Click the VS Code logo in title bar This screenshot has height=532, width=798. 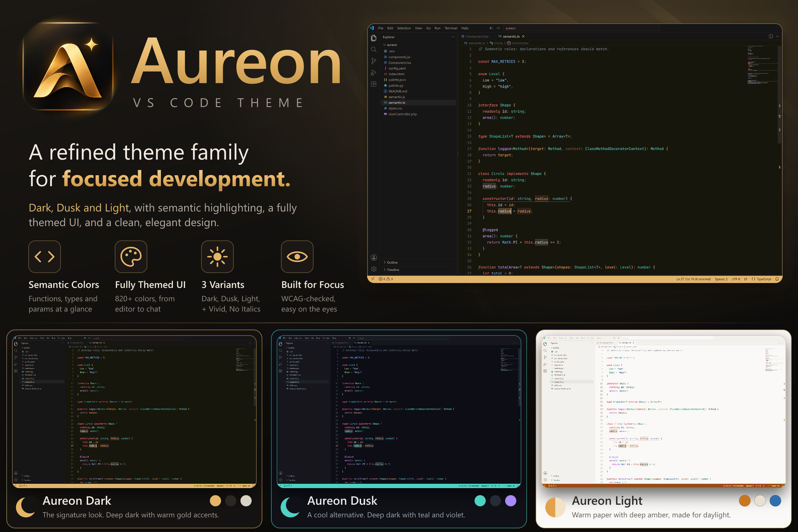tap(372, 28)
